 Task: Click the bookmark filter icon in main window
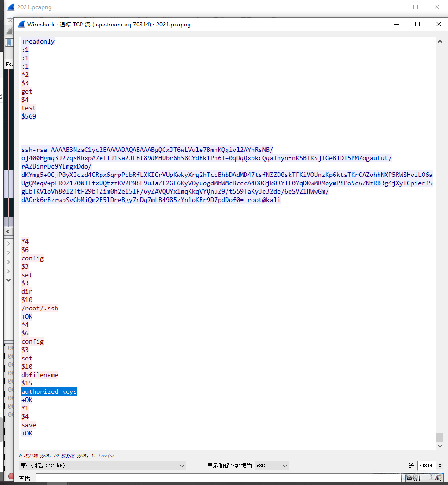pos(9,43)
